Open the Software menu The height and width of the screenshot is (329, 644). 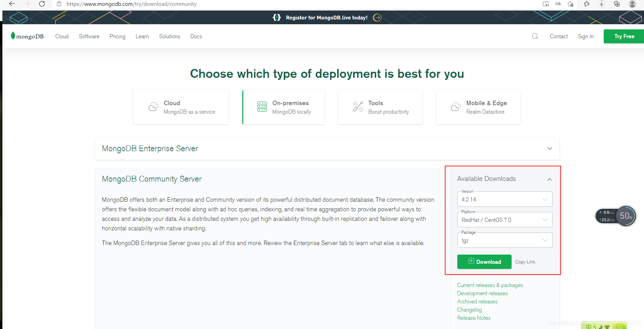pos(89,36)
